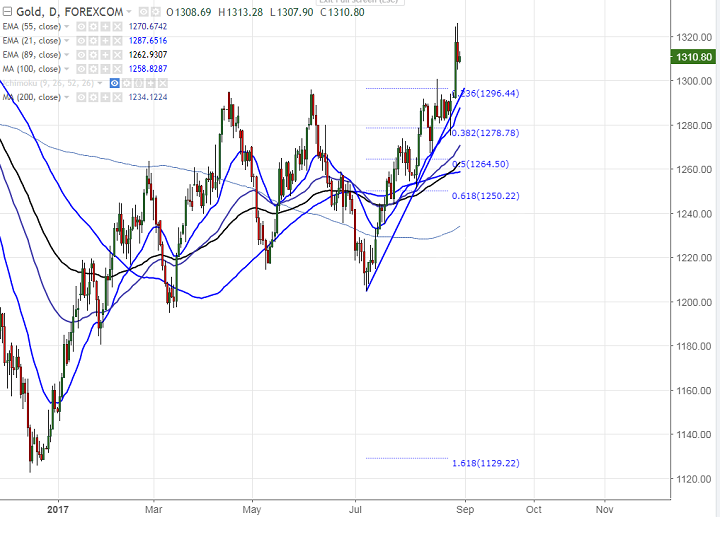Hide the MA (100, close) indicator
Image resolution: width=725 pixels, height=543 pixels.
point(81,69)
